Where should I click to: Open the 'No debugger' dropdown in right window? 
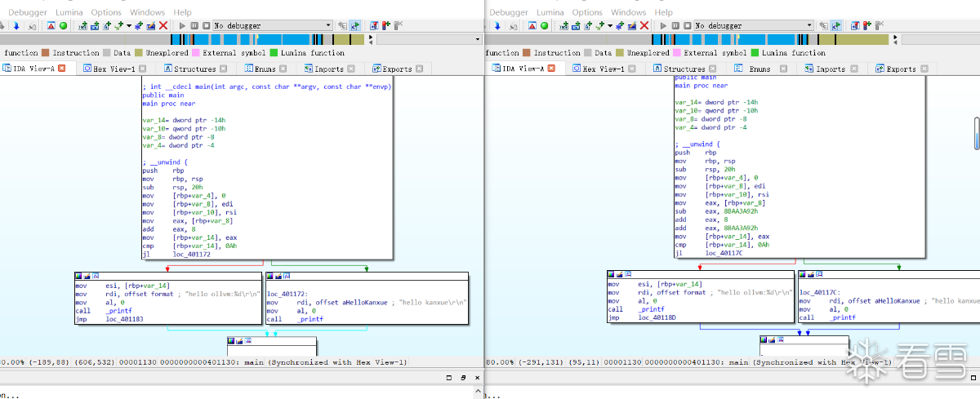coord(754,26)
